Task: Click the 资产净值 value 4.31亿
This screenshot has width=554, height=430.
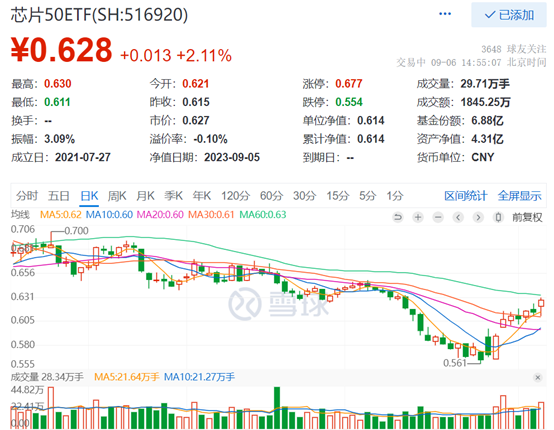Action: [487, 139]
